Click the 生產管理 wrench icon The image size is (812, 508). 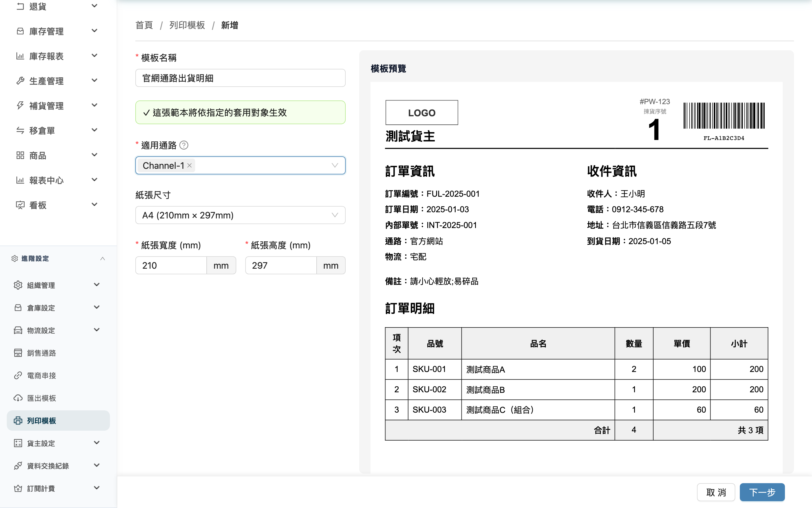click(20, 81)
